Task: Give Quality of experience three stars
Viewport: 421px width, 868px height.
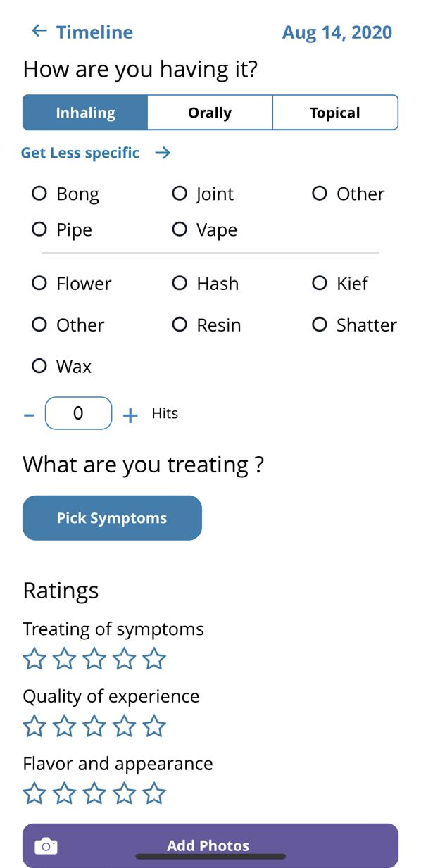Action: point(94,726)
